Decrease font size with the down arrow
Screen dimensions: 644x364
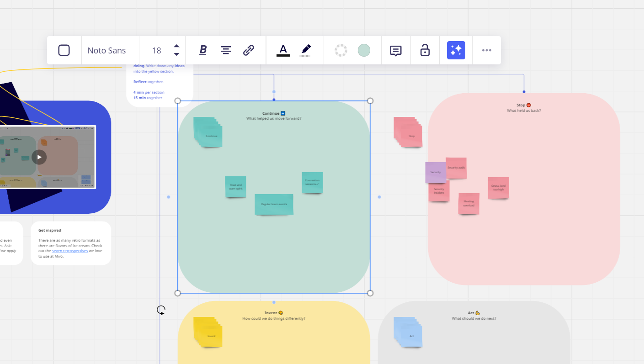click(x=176, y=55)
